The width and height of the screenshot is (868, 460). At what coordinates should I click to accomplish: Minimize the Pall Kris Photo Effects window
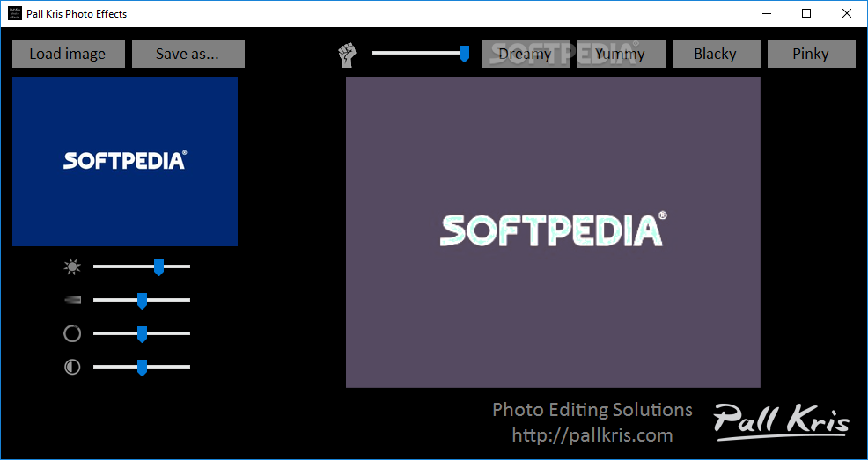766,14
